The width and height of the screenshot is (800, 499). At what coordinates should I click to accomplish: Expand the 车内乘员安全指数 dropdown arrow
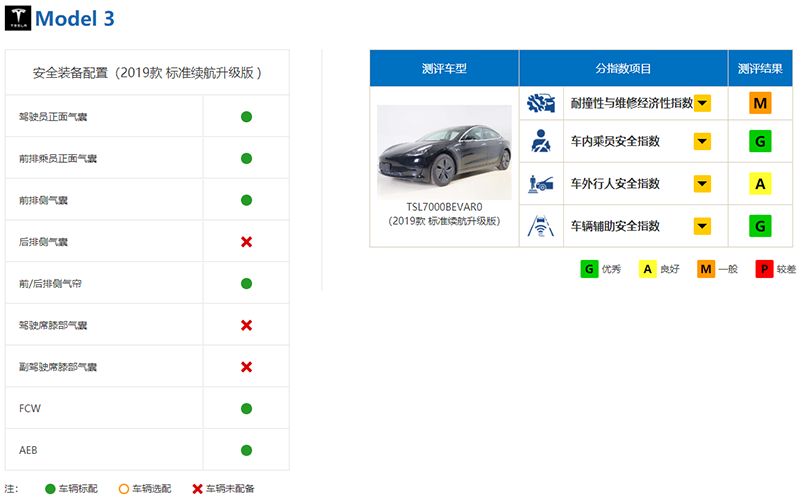(703, 141)
